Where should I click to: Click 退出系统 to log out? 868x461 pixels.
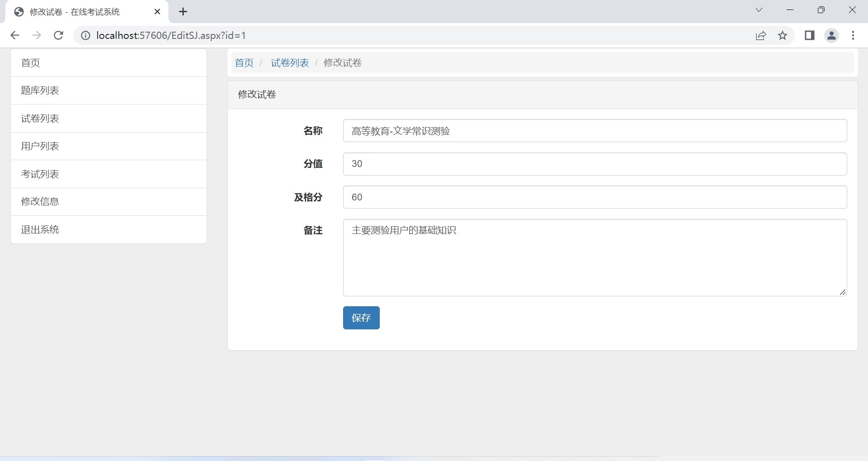point(40,229)
